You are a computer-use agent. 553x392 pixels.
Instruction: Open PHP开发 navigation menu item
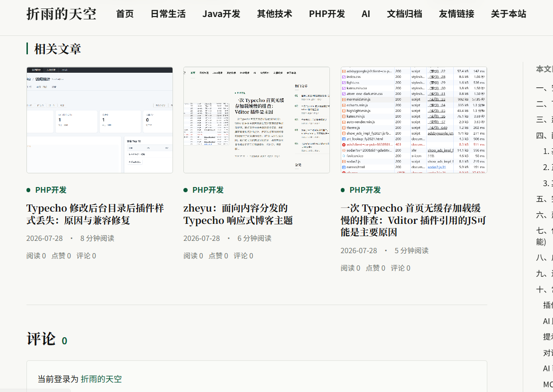point(327,14)
